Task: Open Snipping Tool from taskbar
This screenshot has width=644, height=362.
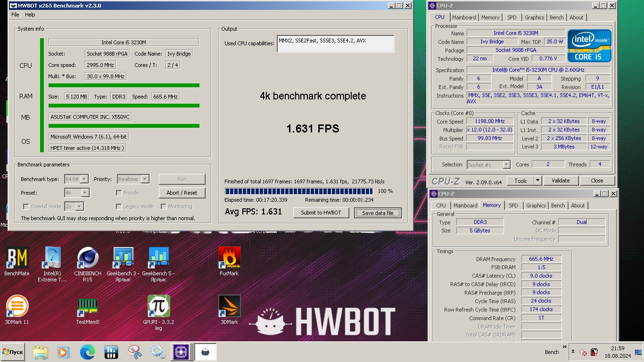Action: (134, 352)
